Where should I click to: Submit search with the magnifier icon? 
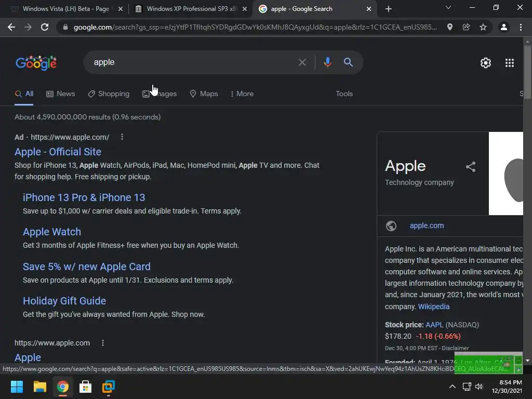coord(349,62)
